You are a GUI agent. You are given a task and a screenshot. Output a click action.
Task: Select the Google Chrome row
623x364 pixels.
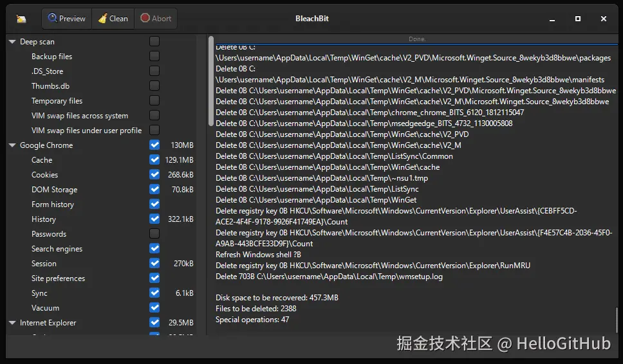click(46, 145)
